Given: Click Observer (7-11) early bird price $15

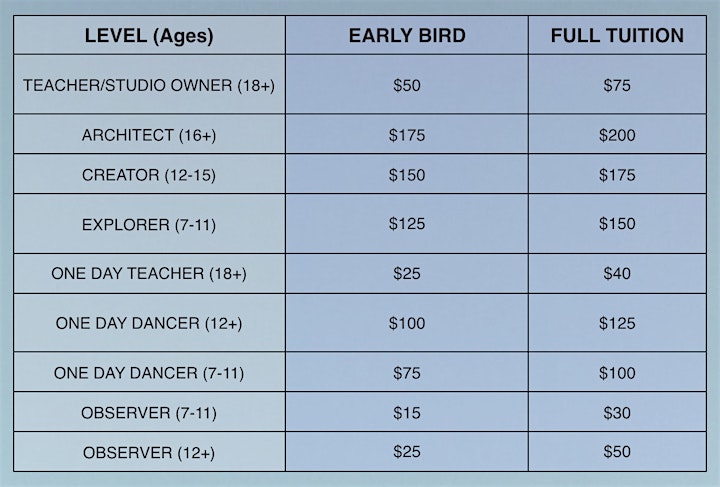Looking at the screenshot, I should click(407, 413).
